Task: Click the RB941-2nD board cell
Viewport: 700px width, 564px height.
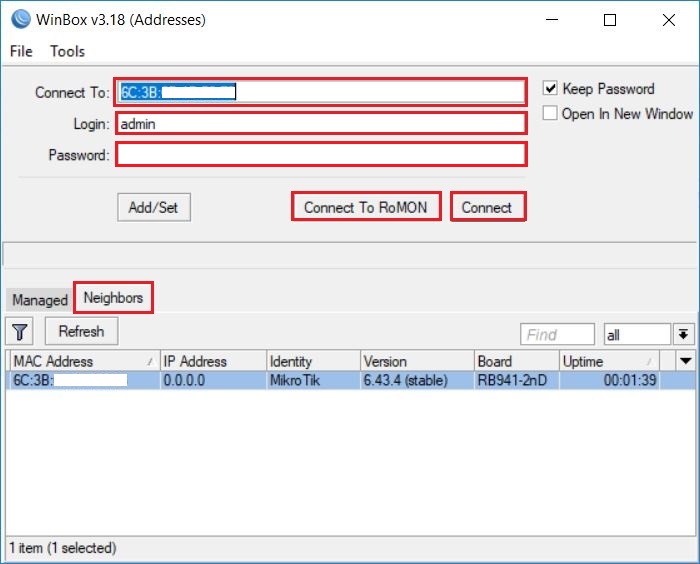Action: point(517,380)
